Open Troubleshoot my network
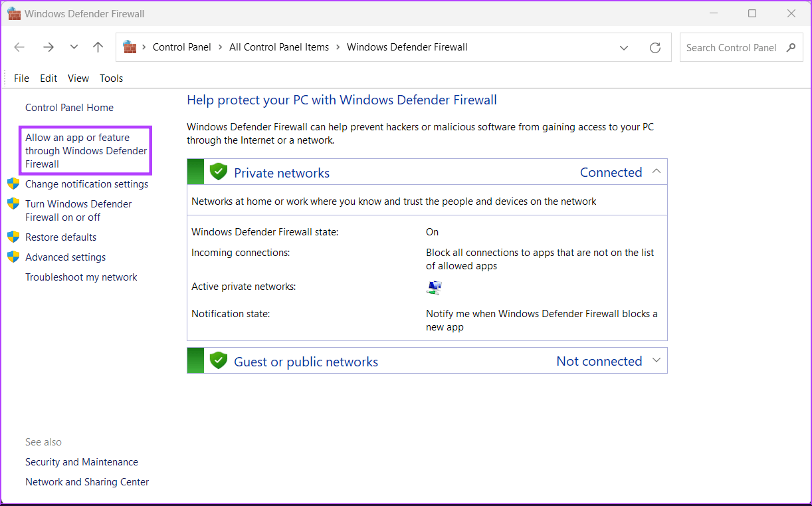The height and width of the screenshot is (506, 812). [x=81, y=277]
